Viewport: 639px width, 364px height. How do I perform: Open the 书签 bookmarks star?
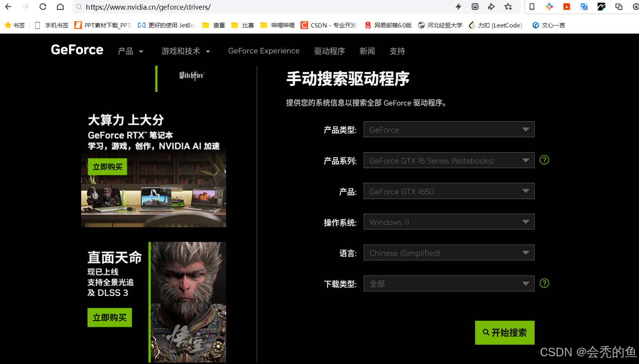coord(15,25)
